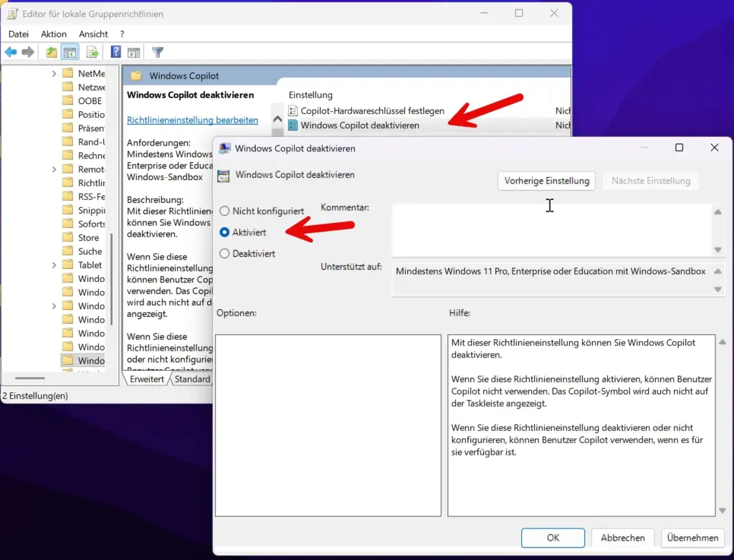
Task: Toggle the console tree pane icon
Action: (x=70, y=52)
